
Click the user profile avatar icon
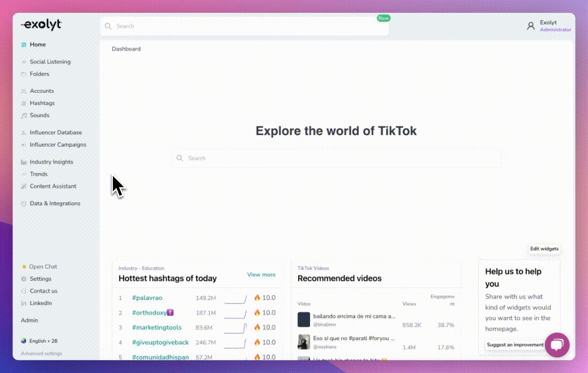point(531,26)
